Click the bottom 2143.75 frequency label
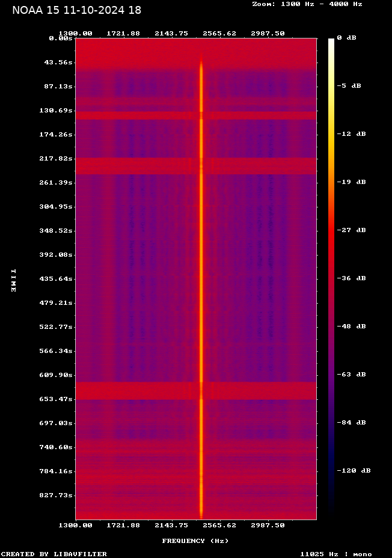Viewport: 392px width, 558px height. 172,525
